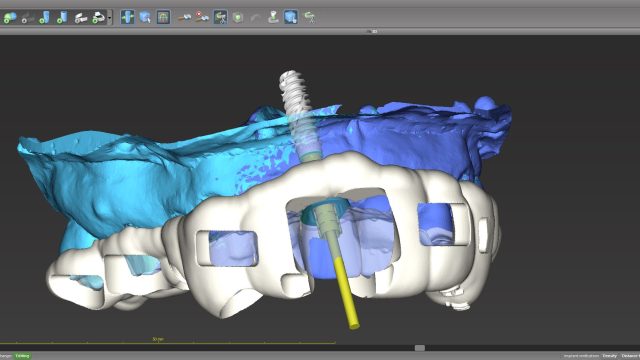Click the first blue cylinder implant icon

(x=44, y=18)
